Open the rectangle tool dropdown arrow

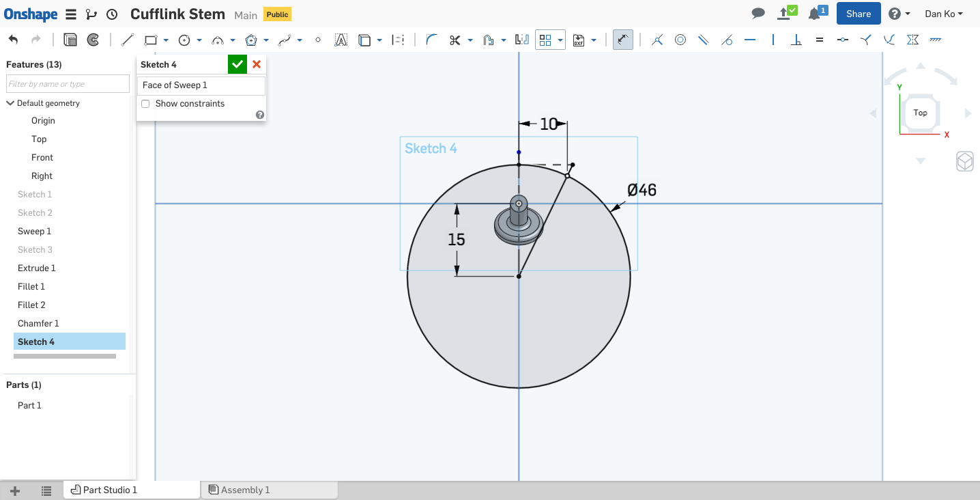point(166,41)
